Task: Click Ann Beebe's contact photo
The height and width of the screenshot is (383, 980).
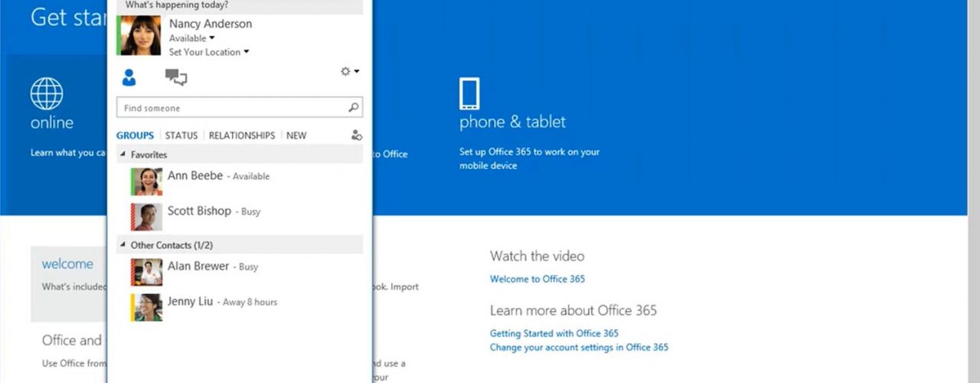Action: (146, 182)
